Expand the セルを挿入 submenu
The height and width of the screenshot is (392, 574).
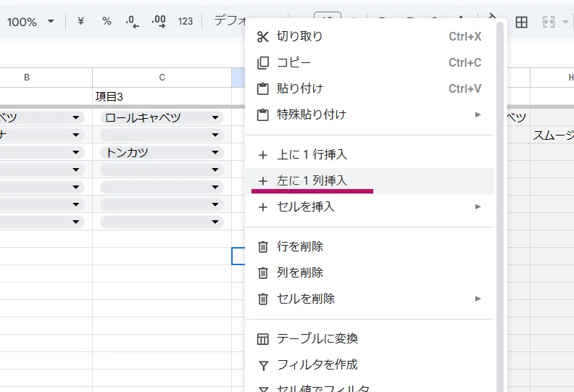coord(370,207)
